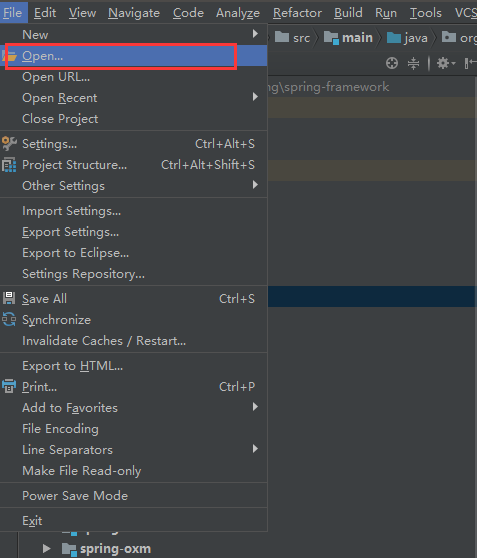Click the java source folder icon in breadcrumb
This screenshot has width=477, height=558.
click(394, 37)
